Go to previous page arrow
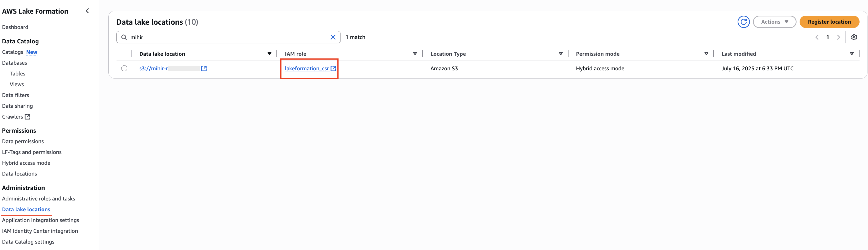This screenshot has height=250, width=868. pos(817,37)
